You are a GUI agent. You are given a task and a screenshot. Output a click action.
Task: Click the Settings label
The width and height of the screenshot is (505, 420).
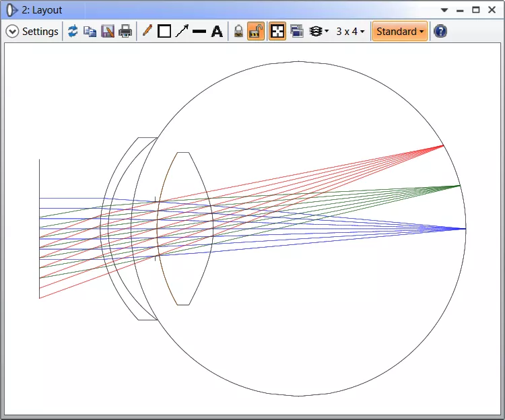coord(40,32)
